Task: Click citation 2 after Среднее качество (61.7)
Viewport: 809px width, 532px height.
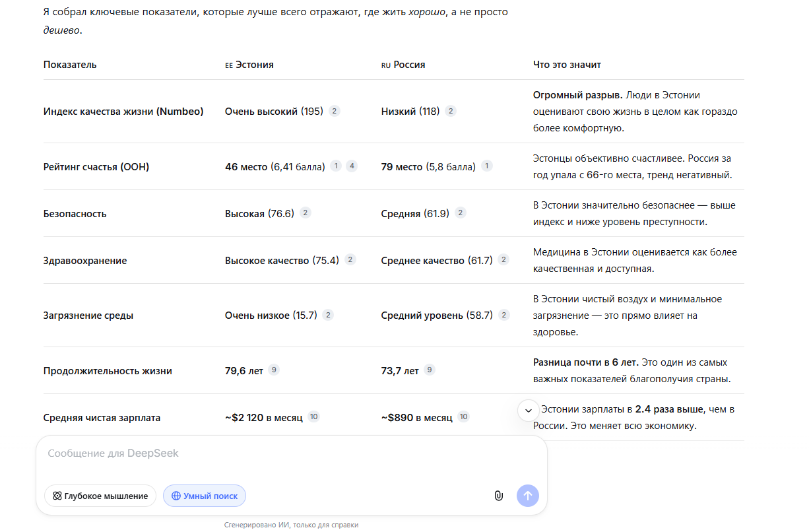Action: click(504, 260)
